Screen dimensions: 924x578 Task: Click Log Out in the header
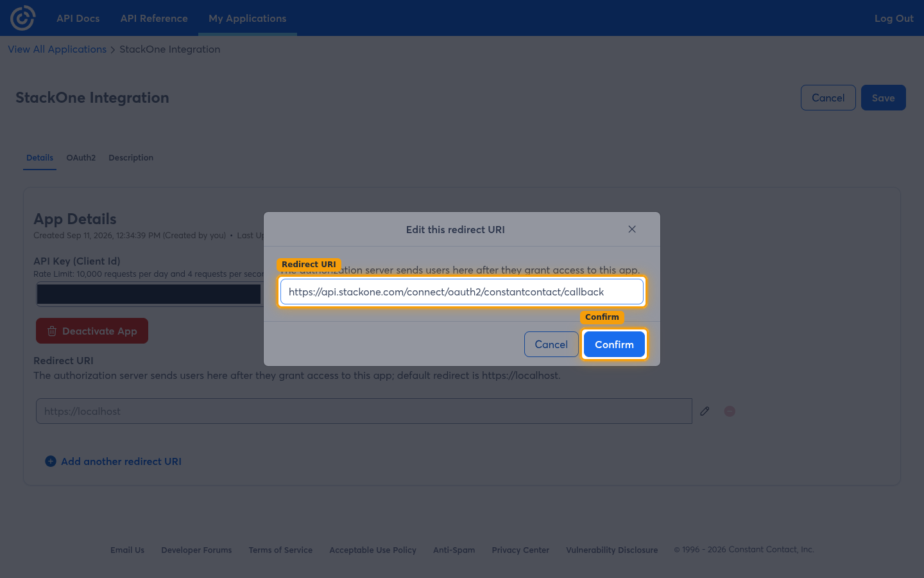[894, 18]
